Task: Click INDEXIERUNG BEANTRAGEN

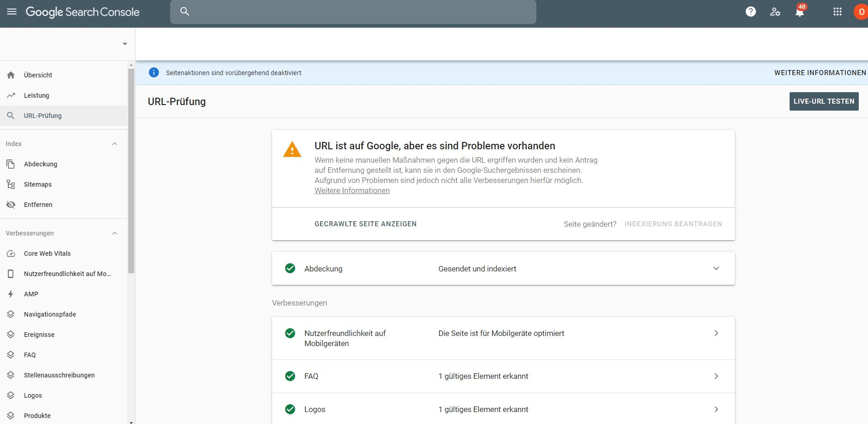Action: [x=673, y=224]
